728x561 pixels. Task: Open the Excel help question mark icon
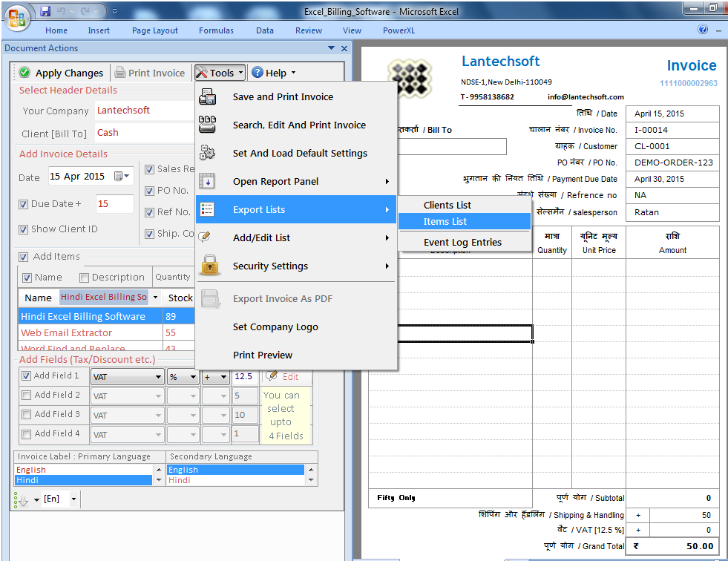pyautogui.click(x=703, y=29)
